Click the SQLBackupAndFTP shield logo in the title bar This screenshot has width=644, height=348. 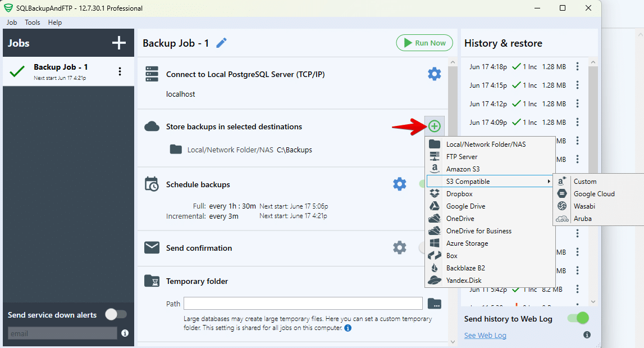(8, 8)
